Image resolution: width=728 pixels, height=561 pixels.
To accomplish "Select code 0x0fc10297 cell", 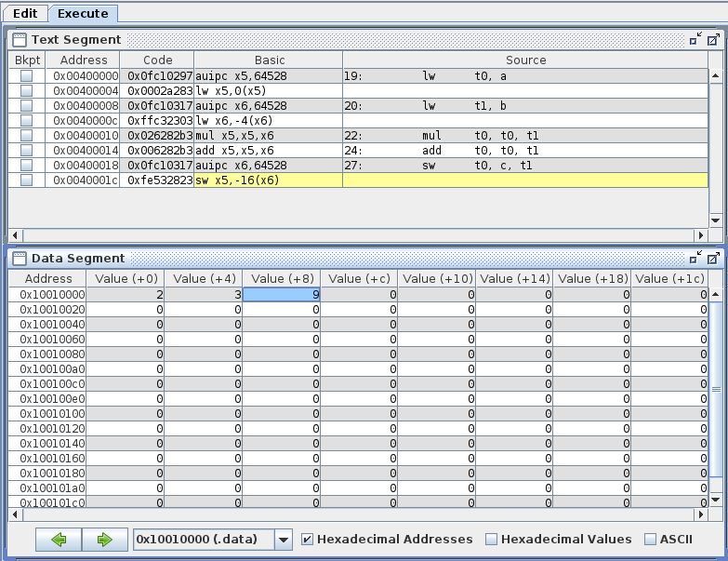I will pos(157,75).
